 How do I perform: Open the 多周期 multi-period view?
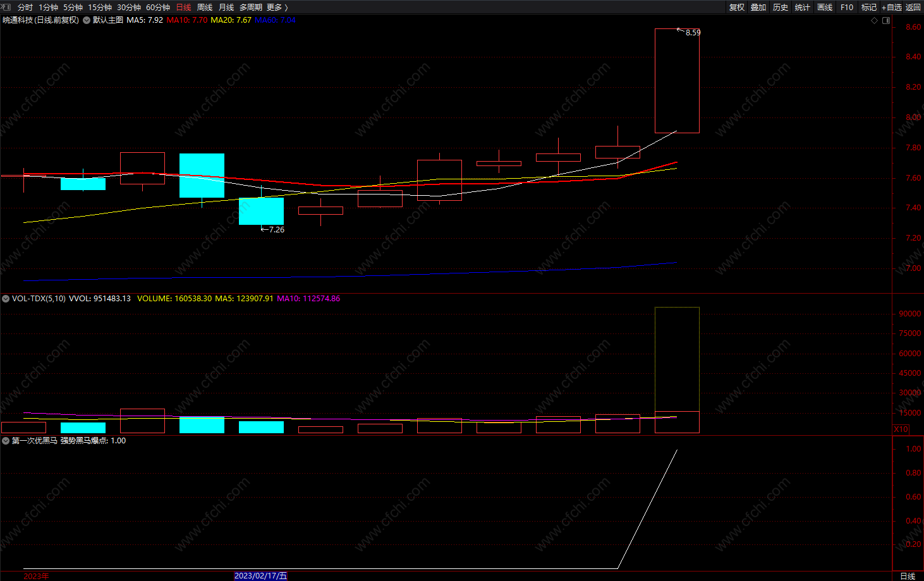[251, 7]
